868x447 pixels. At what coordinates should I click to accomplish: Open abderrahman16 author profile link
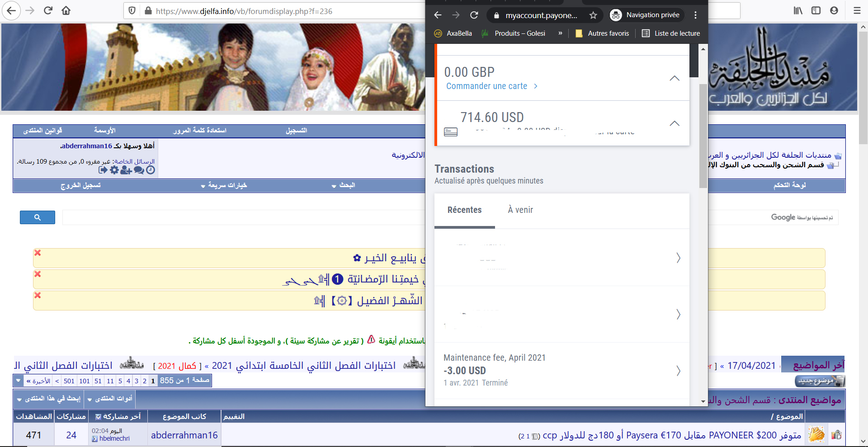[184, 435]
